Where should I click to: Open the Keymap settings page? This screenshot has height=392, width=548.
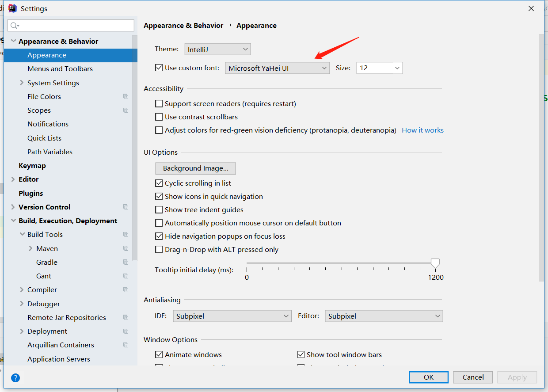click(x=32, y=165)
